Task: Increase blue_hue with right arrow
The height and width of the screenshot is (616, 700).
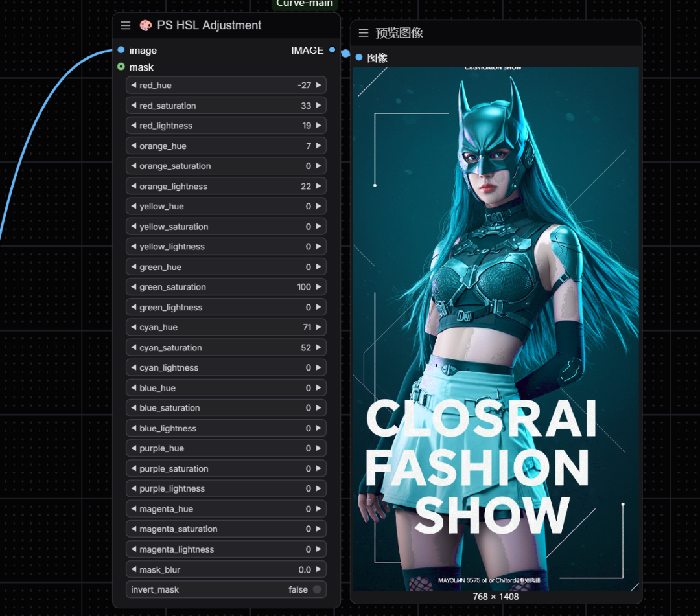Action: (x=319, y=387)
